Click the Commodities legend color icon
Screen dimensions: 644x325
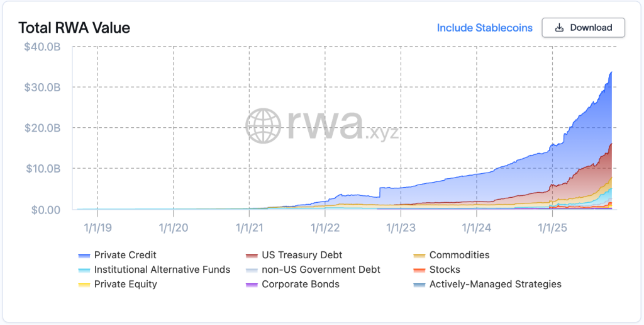point(419,256)
